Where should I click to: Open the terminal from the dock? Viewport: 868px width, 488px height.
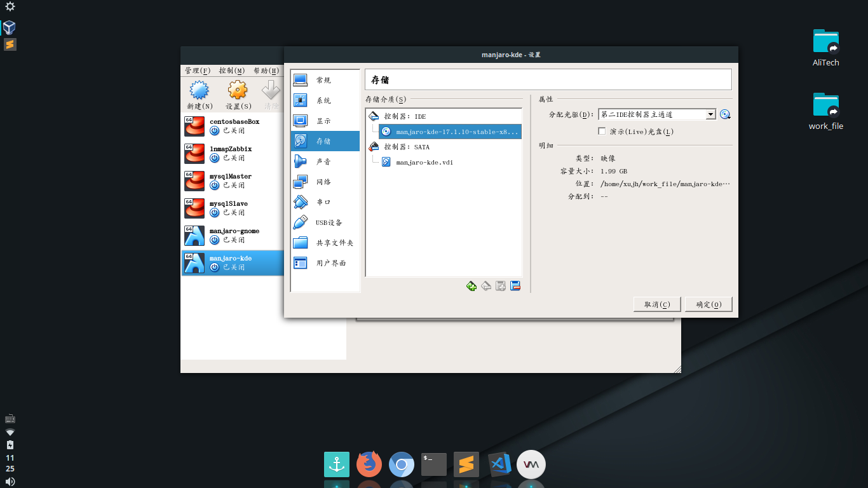click(434, 464)
